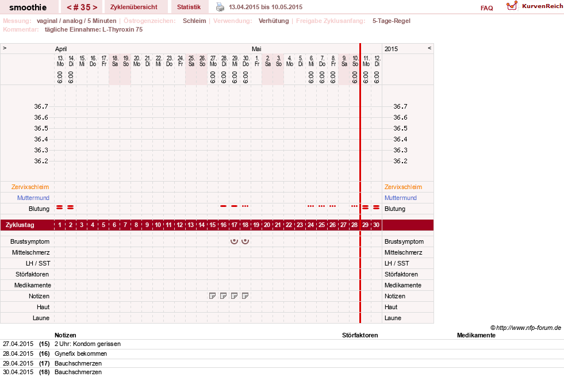
Task: Click bleeding marker on cycle day 2
Action: point(71,207)
